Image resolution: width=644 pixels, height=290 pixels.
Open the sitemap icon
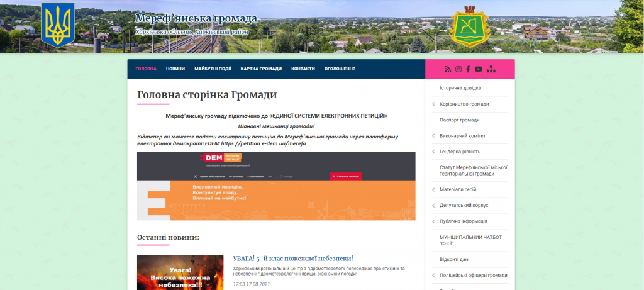coord(491,69)
